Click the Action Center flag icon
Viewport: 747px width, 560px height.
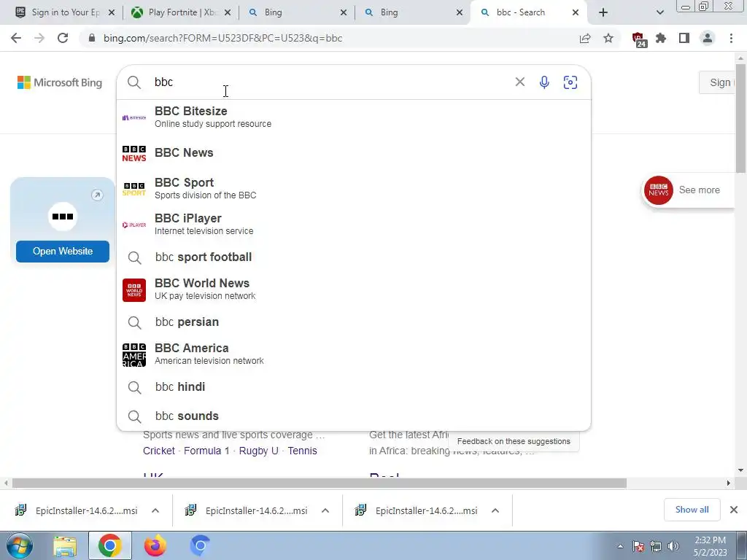coord(638,546)
